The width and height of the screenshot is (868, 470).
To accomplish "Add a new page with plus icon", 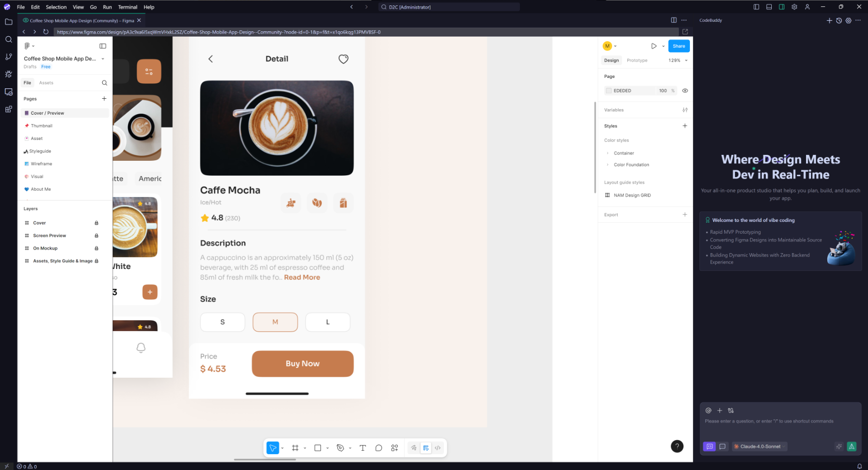I will tap(104, 99).
